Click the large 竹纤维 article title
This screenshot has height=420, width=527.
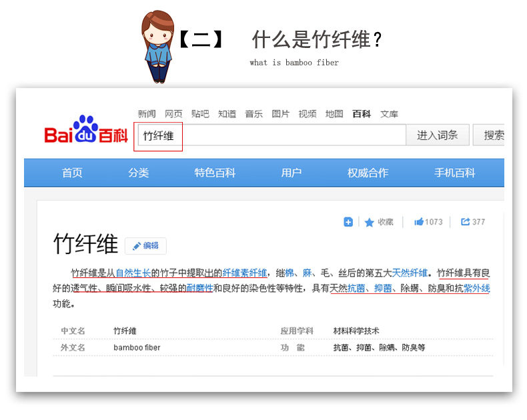pos(85,243)
